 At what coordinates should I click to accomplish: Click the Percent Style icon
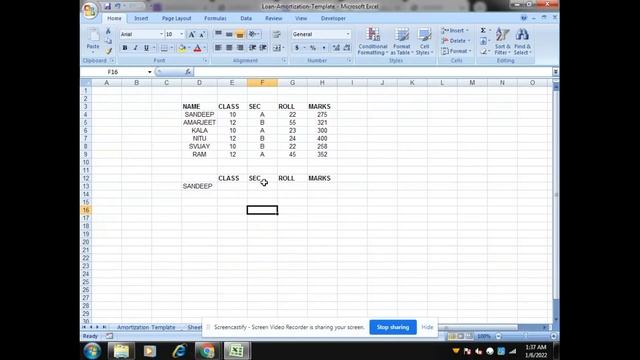pyautogui.click(x=313, y=48)
